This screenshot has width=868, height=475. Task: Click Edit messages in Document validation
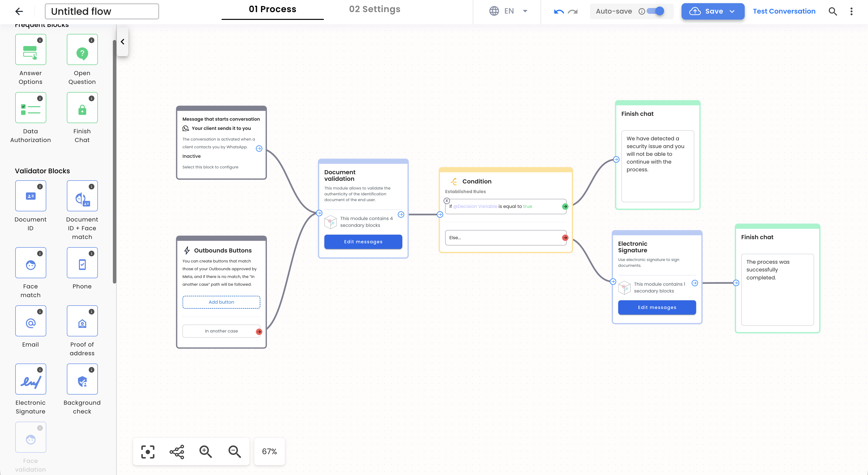coord(363,242)
